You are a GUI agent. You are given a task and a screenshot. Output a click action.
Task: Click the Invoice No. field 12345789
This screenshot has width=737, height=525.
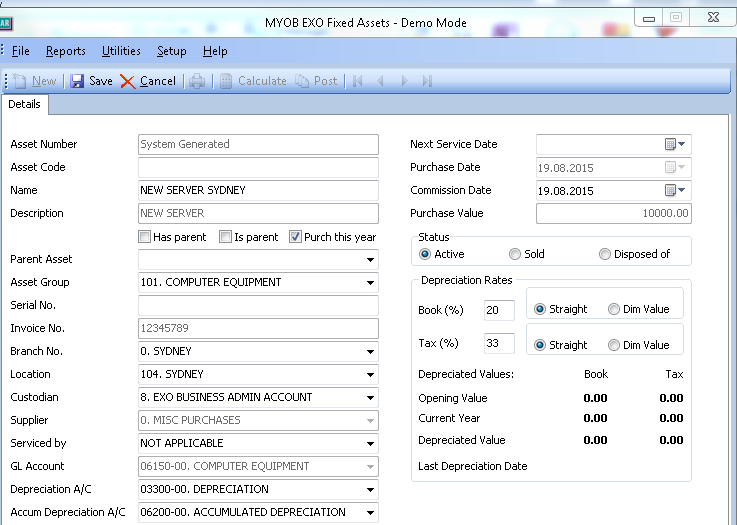click(x=258, y=329)
